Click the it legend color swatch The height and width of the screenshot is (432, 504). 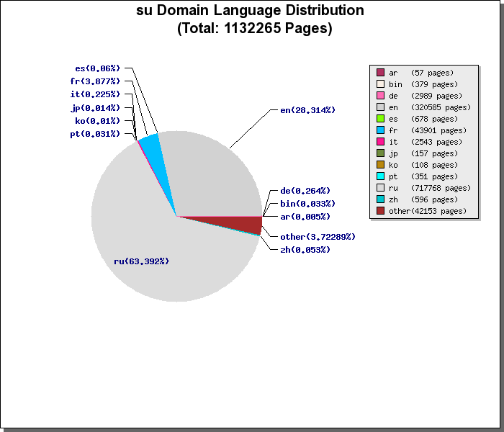pos(380,142)
